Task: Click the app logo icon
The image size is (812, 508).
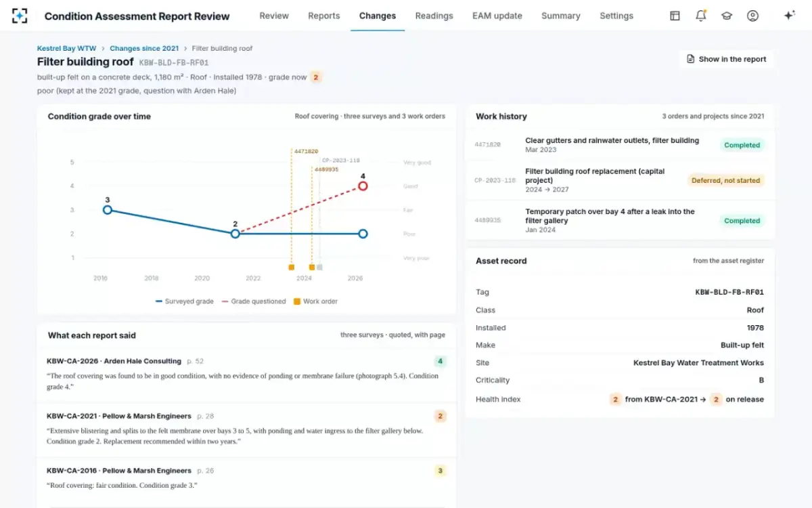Action: pos(20,16)
